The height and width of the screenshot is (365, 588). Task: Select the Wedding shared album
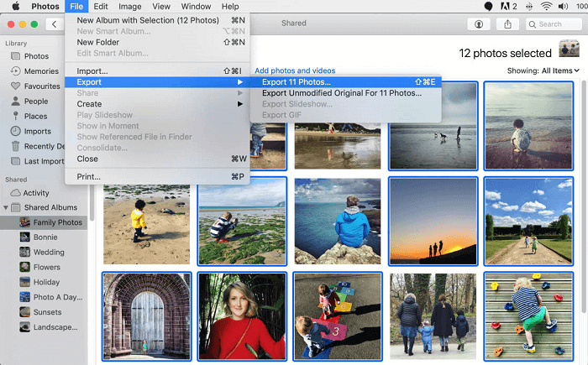48,253
